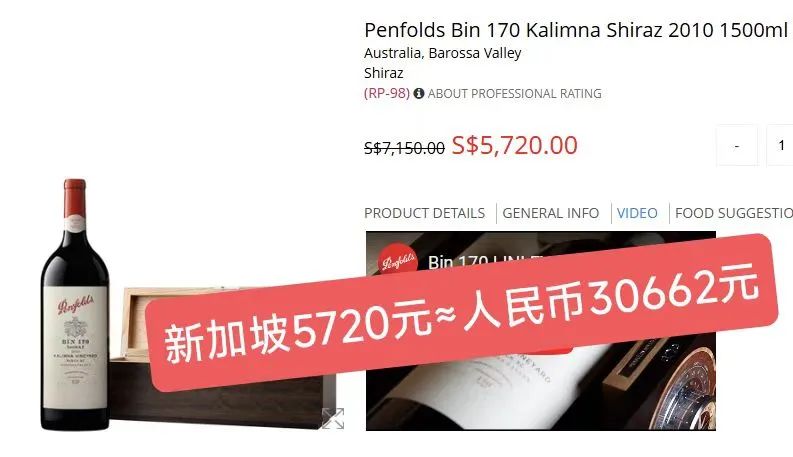
Task: Click the info icon beside professional rating
Action: pyautogui.click(x=419, y=94)
